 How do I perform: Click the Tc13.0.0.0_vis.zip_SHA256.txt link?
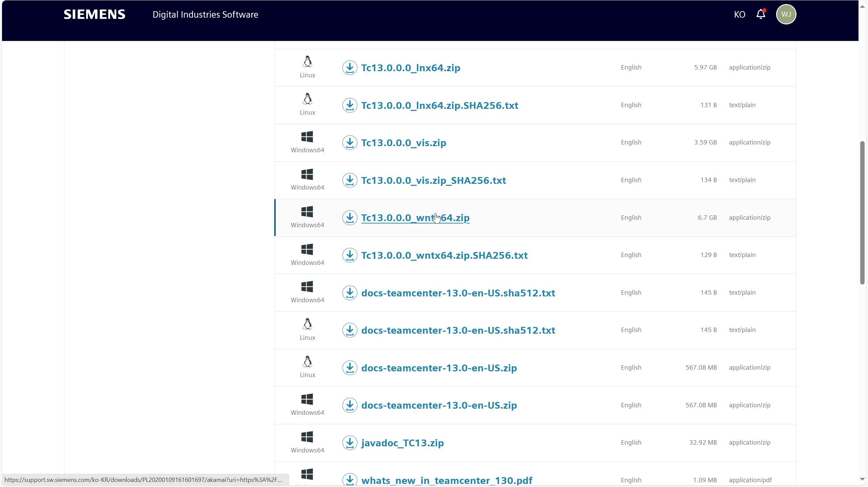[433, 180]
